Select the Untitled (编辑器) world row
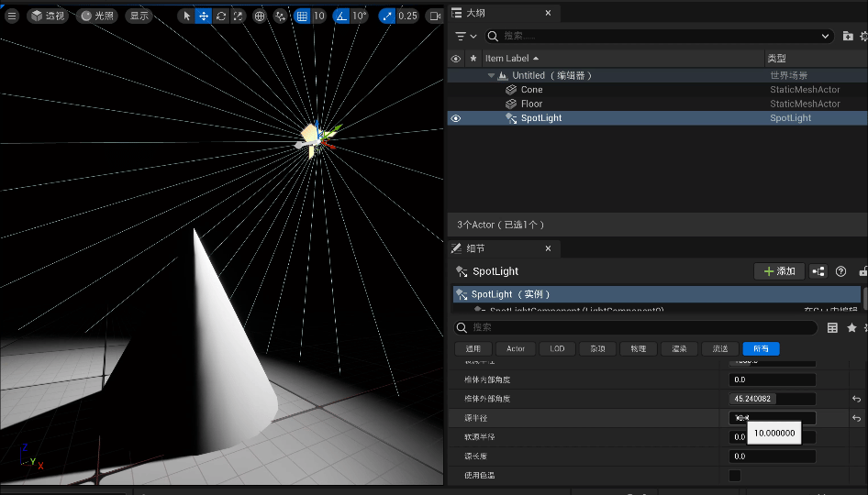Image resolution: width=868 pixels, height=495 pixels. coord(657,75)
